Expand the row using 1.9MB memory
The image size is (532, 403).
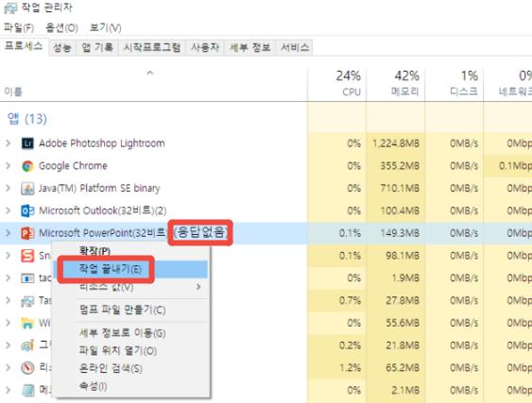pos(9,277)
